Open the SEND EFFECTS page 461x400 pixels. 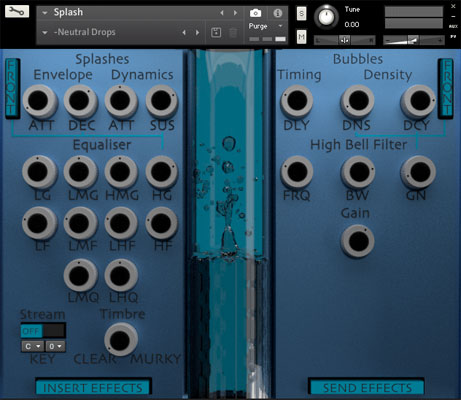point(367,387)
